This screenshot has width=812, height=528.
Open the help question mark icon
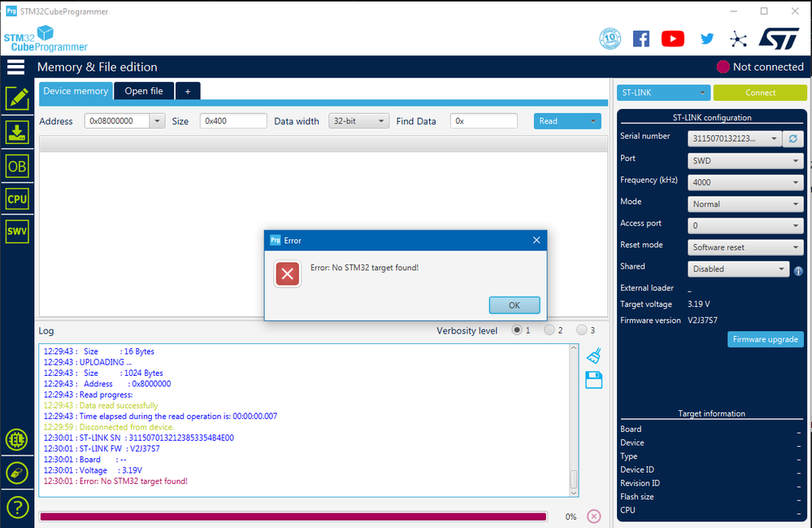click(17, 508)
